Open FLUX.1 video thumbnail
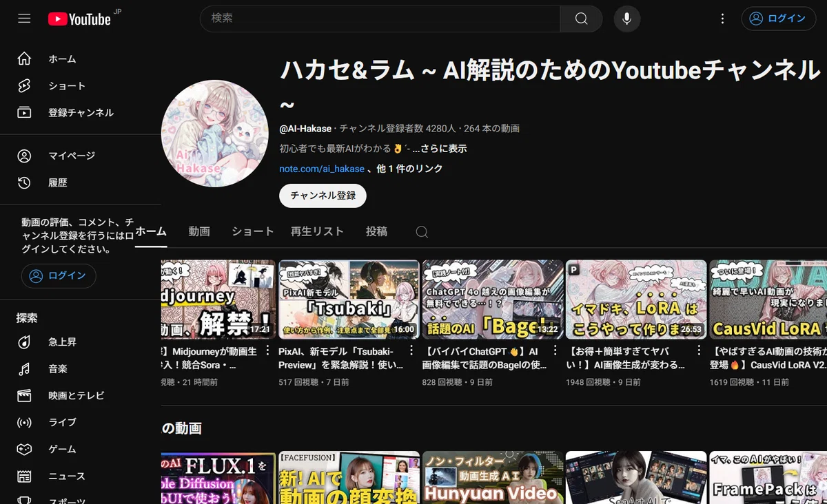This screenshot has width=827, height=504. (218, 477)
